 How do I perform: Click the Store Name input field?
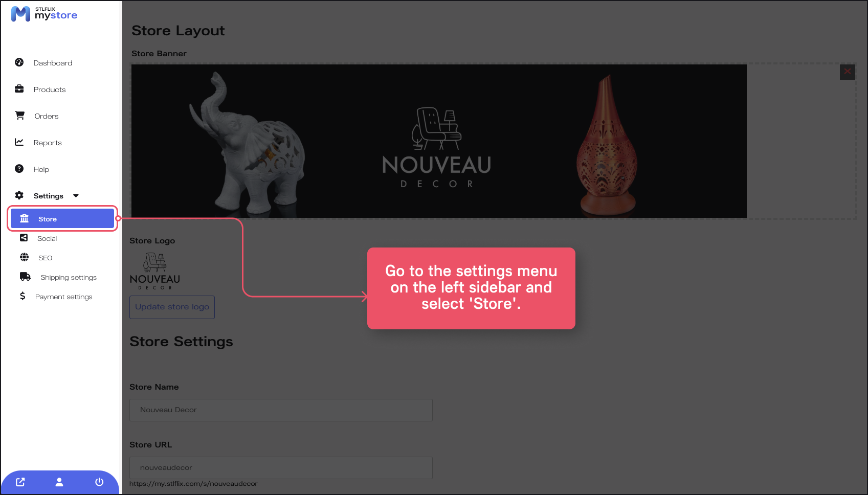tap(281, 410)
